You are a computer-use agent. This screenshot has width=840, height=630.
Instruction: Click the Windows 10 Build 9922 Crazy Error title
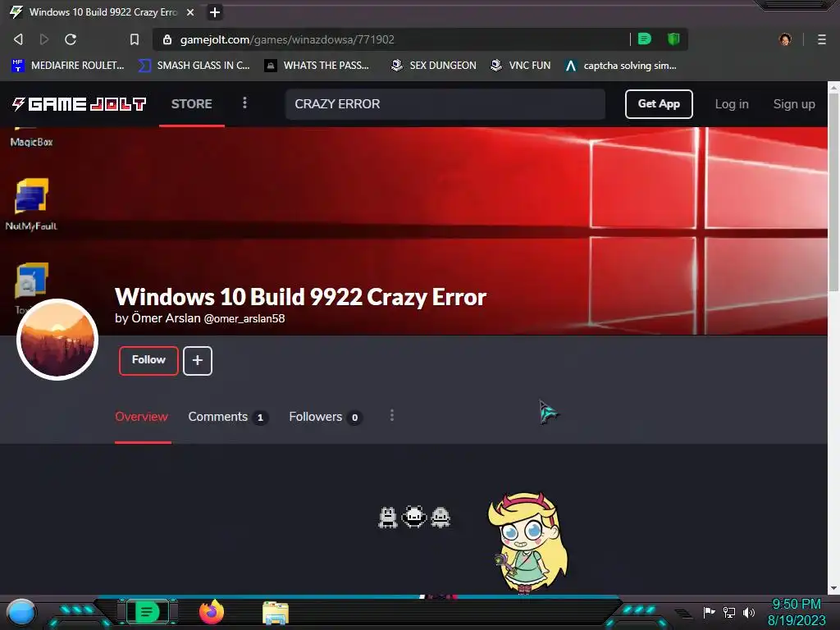[300, 297]
